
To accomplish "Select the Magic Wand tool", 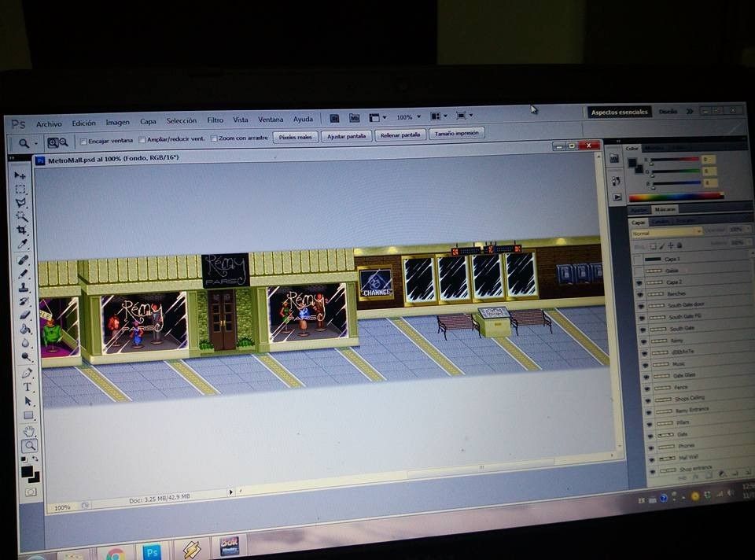I will click(x=20, y=216).
